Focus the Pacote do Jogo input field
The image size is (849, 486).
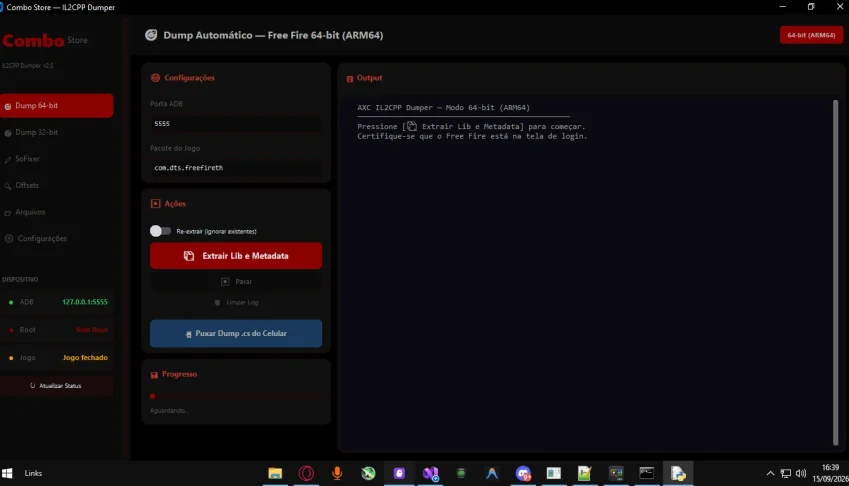pyautogui.click(x=236, y=168)
